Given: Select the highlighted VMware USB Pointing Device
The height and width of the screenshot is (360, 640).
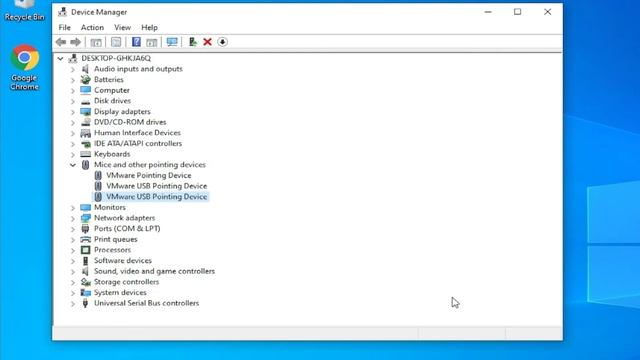Looking at the screenshot, I should [x=157, y=197].
